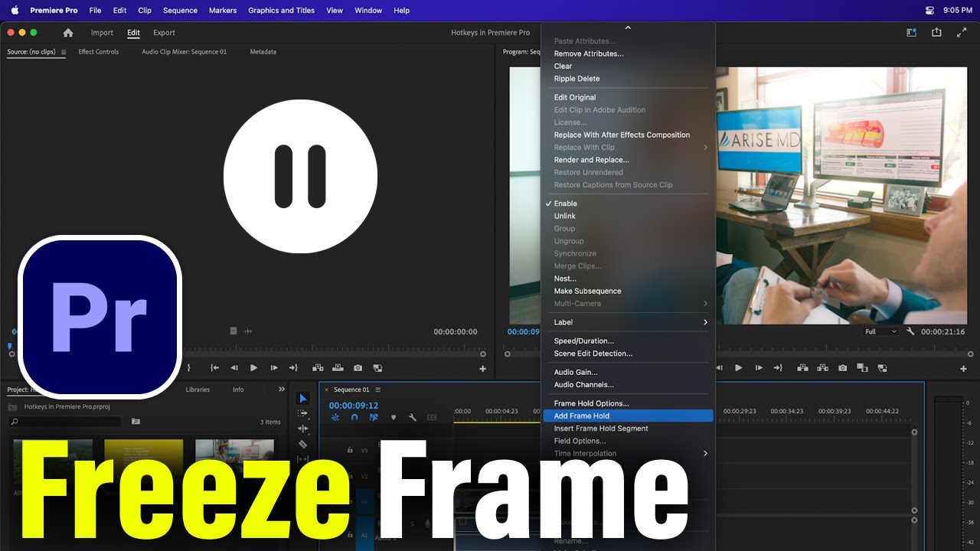Click Drag Audio Only icon in Source
The width and height of the screenshot is (980, 551).
coord(248,331)
